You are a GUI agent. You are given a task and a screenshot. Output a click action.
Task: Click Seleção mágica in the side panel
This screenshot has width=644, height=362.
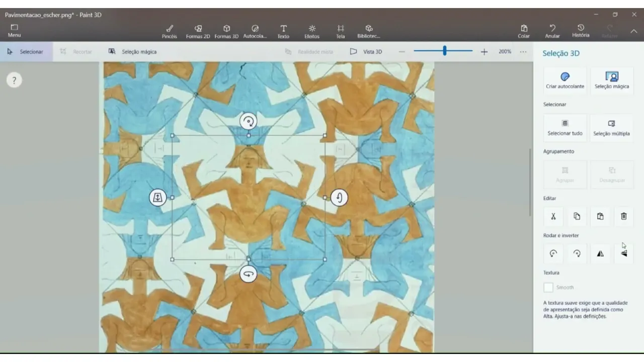(612, 80)
